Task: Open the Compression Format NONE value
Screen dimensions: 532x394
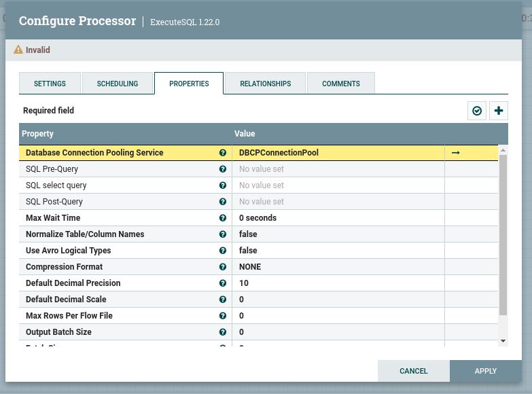Action: (x=338, y=267)
